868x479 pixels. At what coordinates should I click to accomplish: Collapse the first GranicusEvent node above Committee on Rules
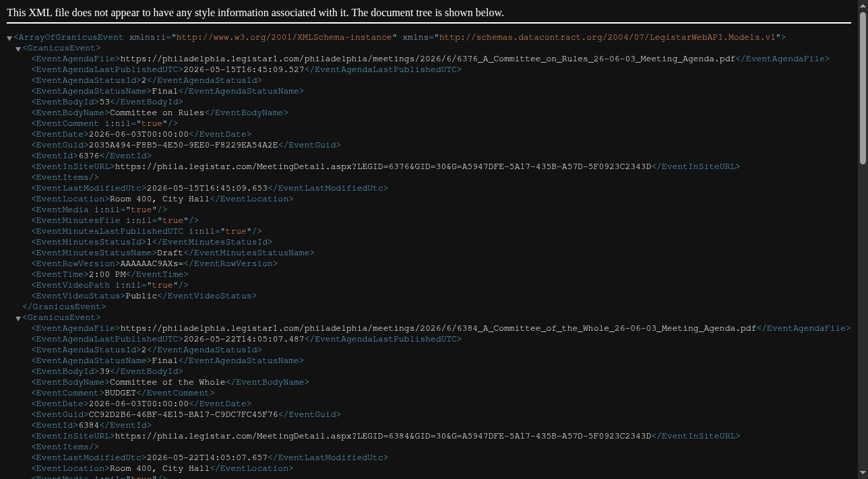(x=18, y=49)
